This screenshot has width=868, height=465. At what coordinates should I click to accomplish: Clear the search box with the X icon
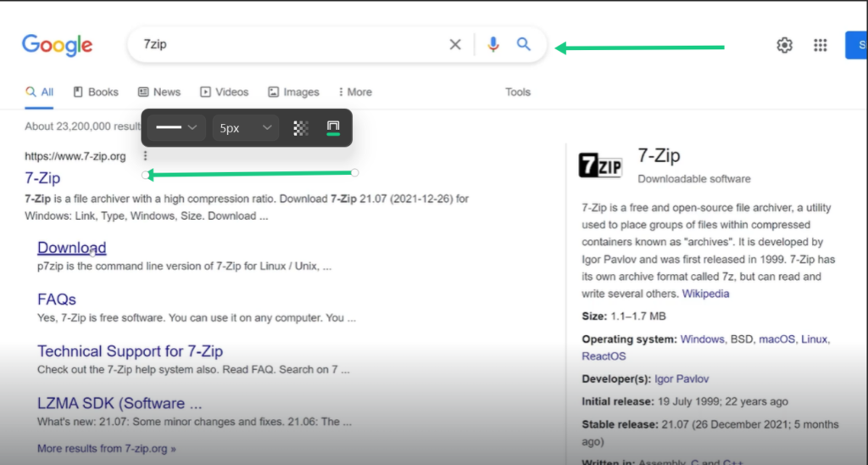(x=455, y=44)
